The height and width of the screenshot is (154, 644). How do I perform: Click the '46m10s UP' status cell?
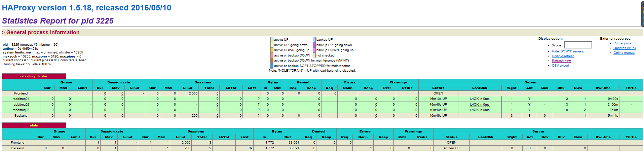(x=438, y=99)
